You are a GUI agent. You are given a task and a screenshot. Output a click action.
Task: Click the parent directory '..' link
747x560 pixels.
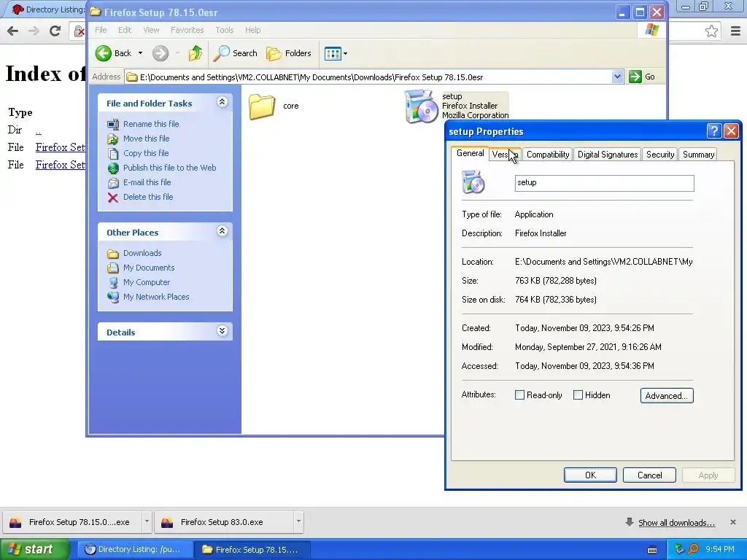tap(38, 130)
